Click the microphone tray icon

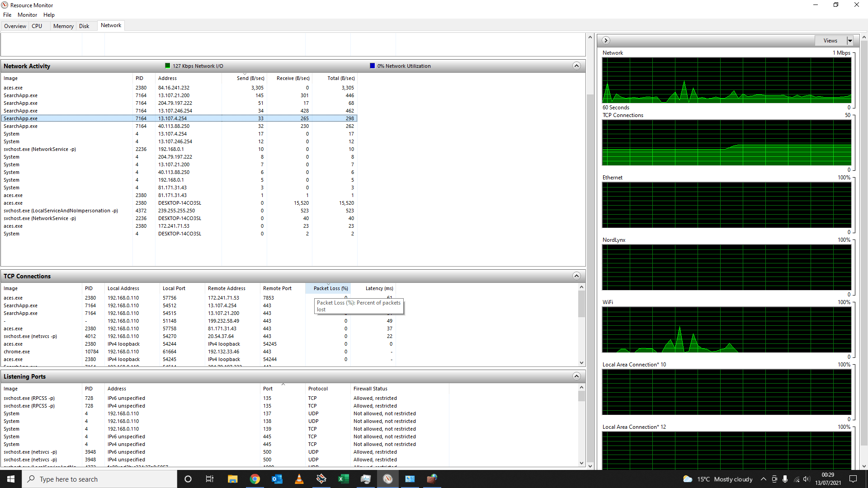785,479
